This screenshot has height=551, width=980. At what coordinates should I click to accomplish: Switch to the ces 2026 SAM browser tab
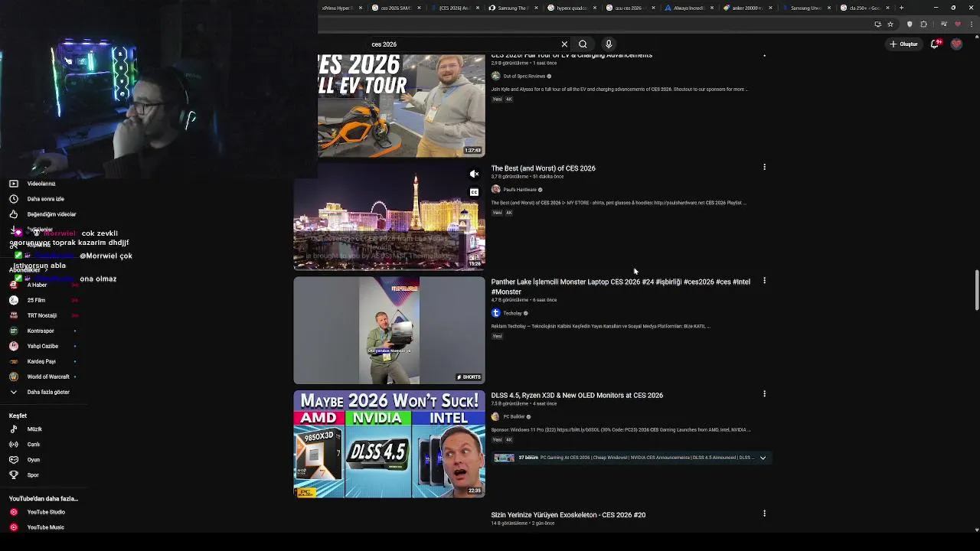(396, 8)
